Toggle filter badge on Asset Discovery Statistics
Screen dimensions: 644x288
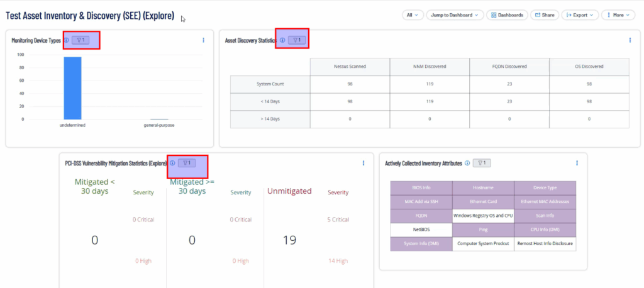297,40
